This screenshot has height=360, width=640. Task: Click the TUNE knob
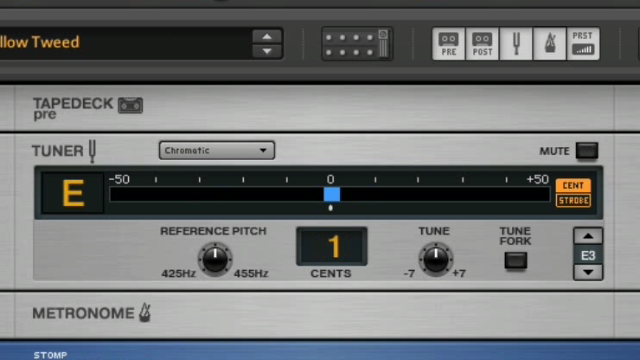[436, 259]
